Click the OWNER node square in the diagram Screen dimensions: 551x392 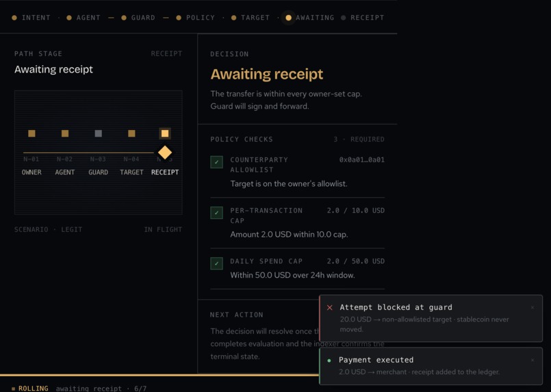pyautogui.click(x=31, y=133)
